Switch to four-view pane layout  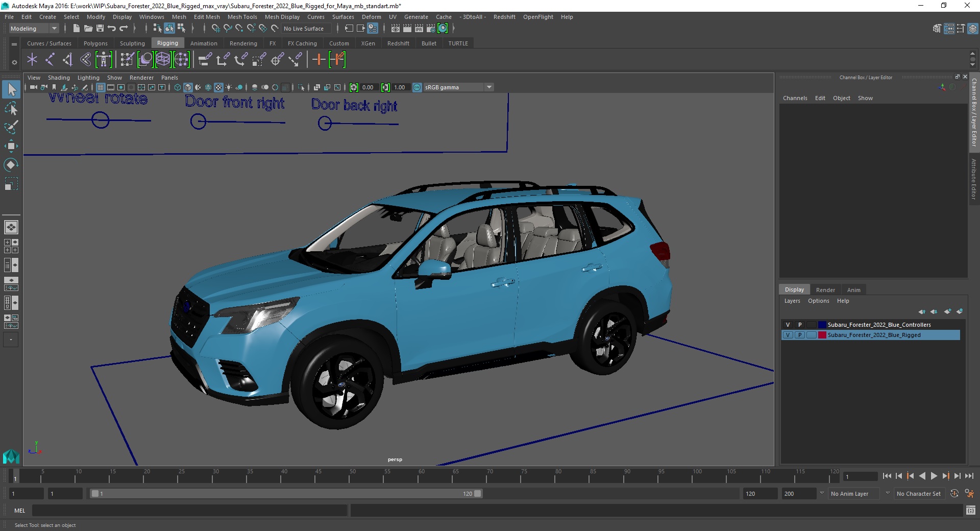pyautogui.click(x=11, y=246)
